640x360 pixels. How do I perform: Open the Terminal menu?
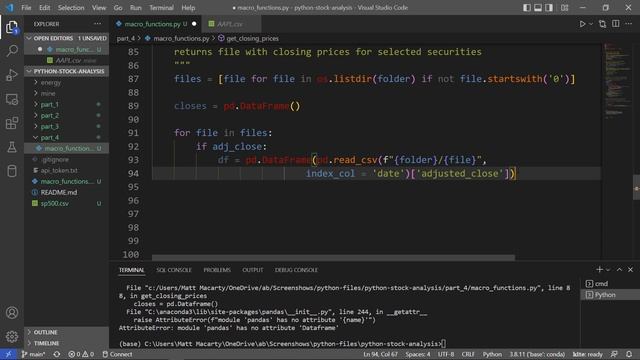pos(161,8)
